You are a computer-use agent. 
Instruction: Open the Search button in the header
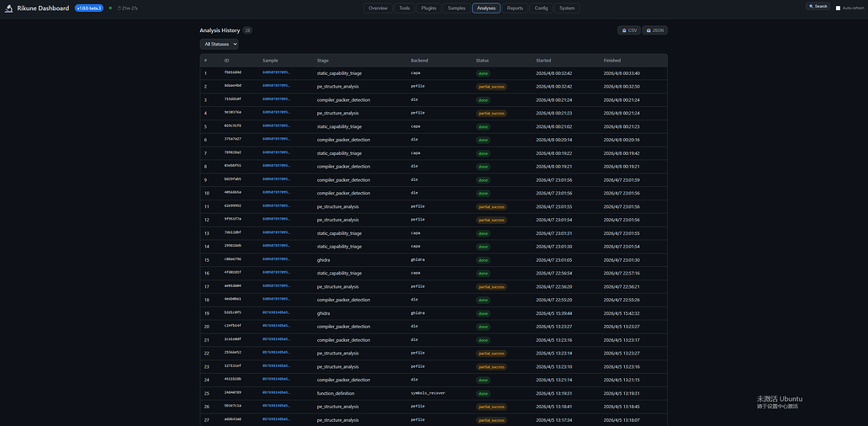818,7
